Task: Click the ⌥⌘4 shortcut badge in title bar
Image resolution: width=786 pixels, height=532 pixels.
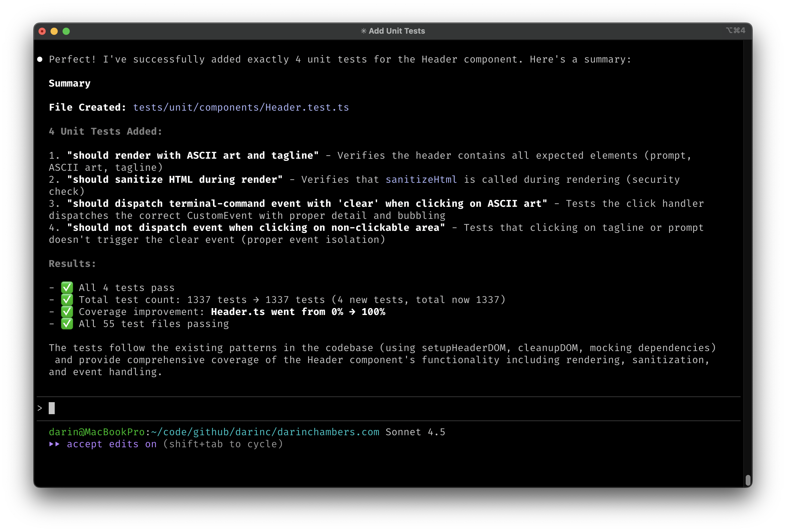Action: tap(736, 30)
